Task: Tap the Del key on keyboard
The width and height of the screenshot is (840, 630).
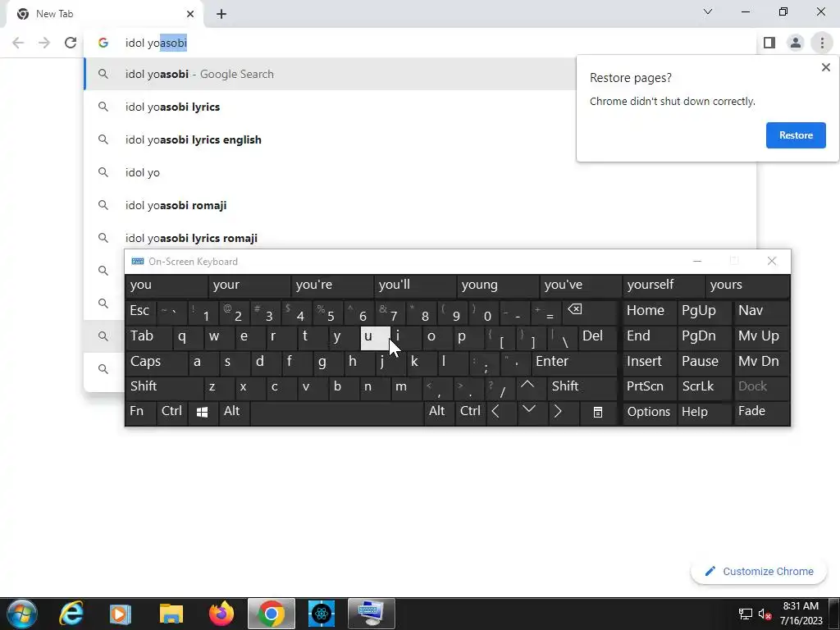Action: [x=597, y=337]
